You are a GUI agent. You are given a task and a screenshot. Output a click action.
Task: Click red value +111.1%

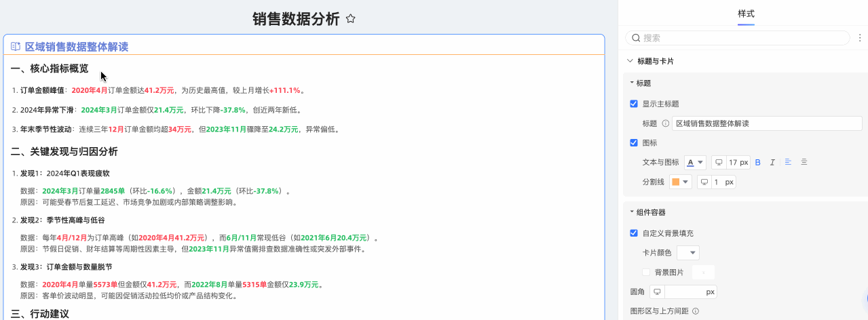[x=285, y=90]
